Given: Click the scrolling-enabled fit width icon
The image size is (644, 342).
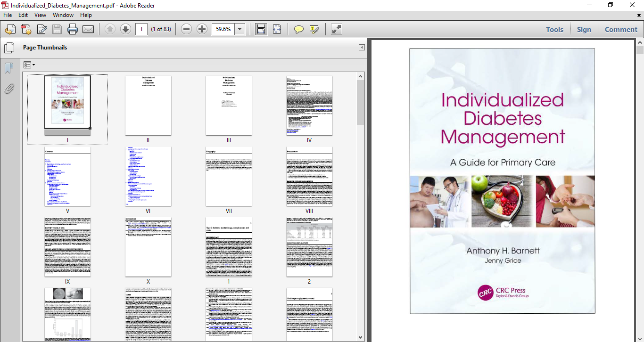Looking at the screenshot, I should [261, 29].
